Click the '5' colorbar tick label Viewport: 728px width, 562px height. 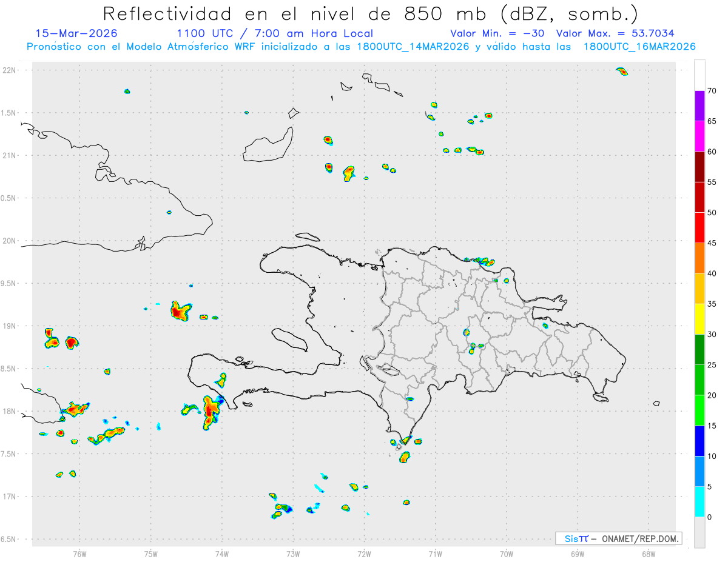pos(710,487)
